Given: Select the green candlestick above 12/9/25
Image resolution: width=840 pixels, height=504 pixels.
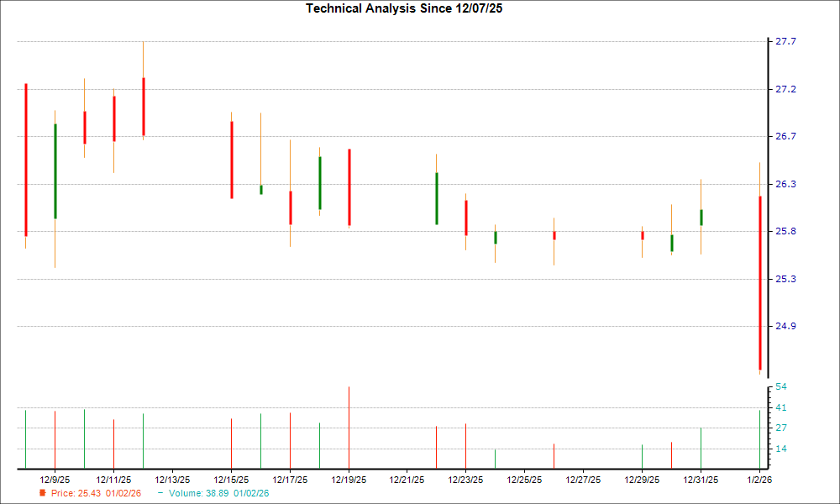Looking at the screenshot, I should pos(55,171).
